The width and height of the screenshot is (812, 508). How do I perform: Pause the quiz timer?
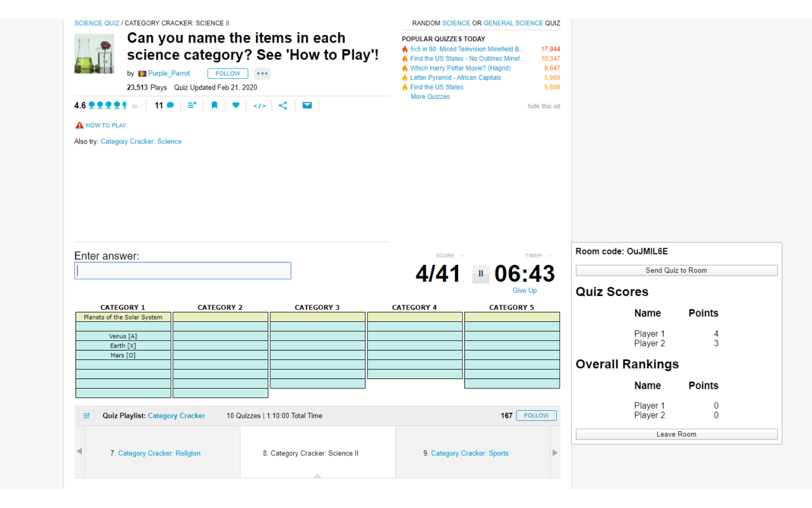click(481, 274)
